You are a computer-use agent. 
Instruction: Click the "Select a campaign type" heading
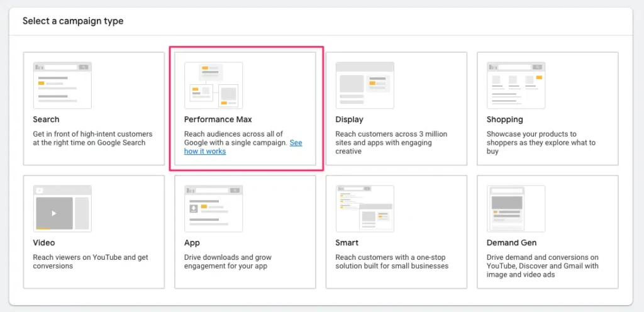click(x=73, y=21)
